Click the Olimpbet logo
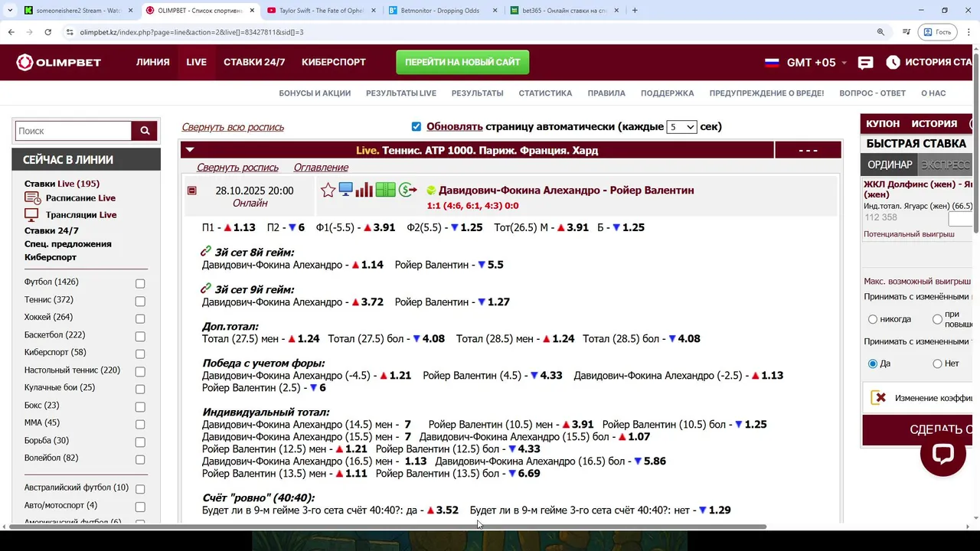 [59, 63]
